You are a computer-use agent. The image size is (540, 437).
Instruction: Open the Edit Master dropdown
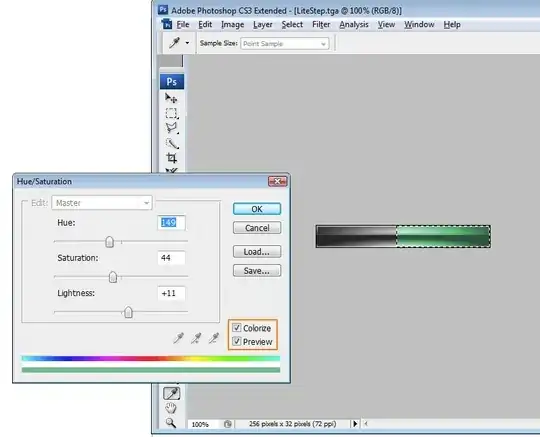tap(102, 203)
